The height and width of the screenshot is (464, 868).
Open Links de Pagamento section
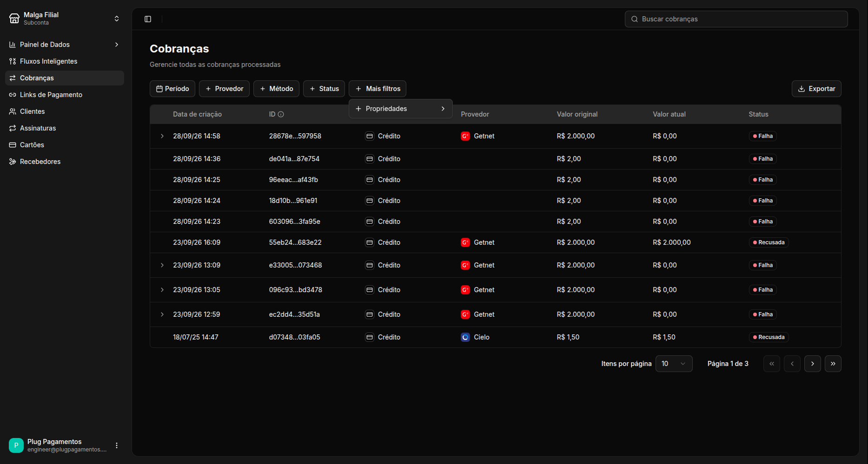[x=65, y=95]
